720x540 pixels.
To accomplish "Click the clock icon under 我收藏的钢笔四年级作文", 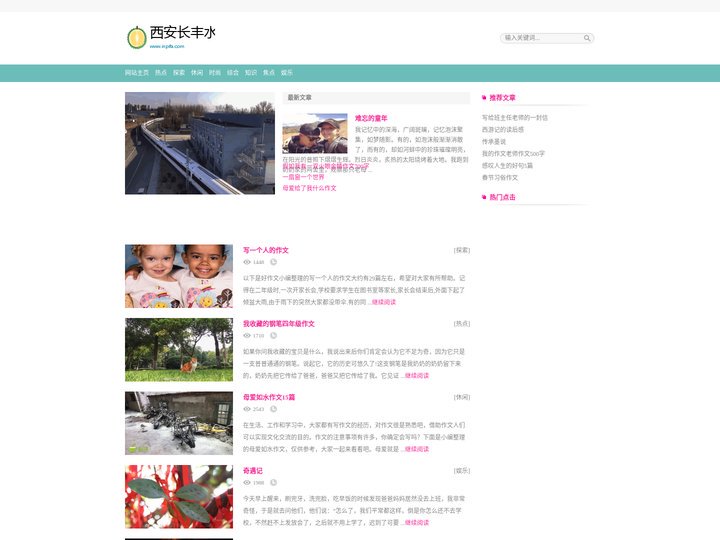I will (x=273, y=336).
